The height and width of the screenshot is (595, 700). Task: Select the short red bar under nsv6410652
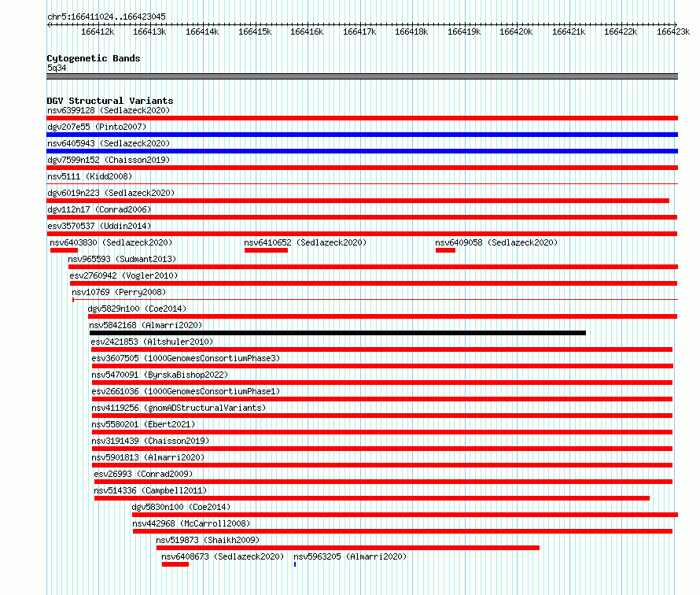pos(266,250)
